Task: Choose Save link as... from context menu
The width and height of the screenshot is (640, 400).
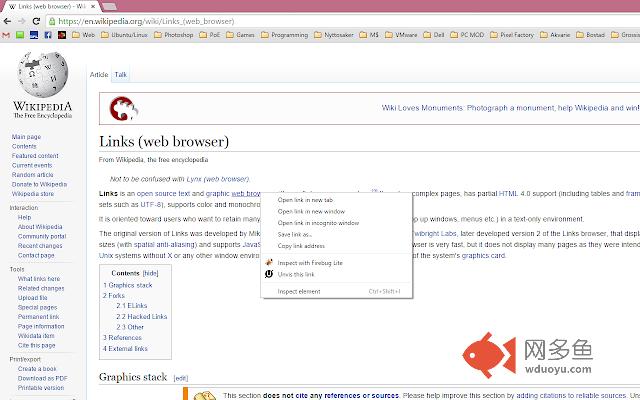Action: click(x=336, y=234)
